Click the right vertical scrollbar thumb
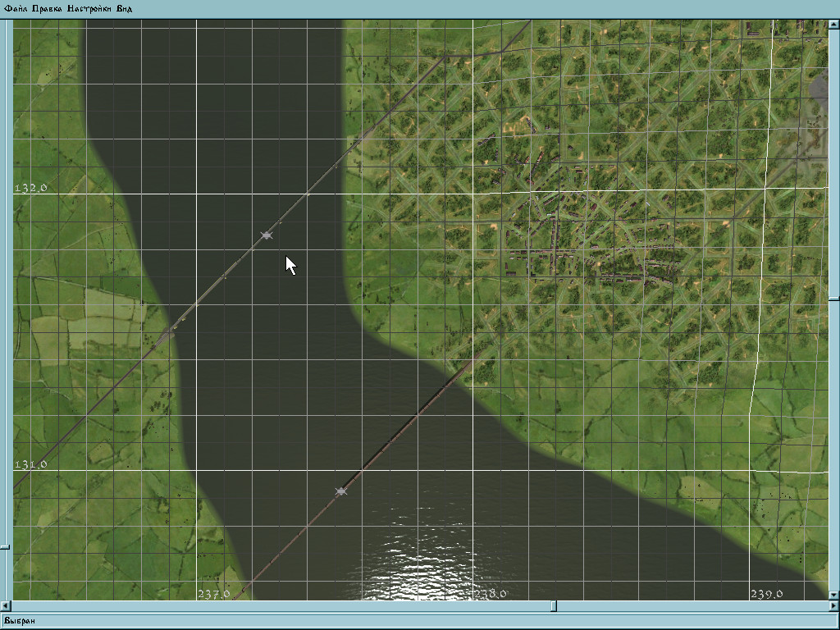 pyautogui.click(x=834, y=298)
